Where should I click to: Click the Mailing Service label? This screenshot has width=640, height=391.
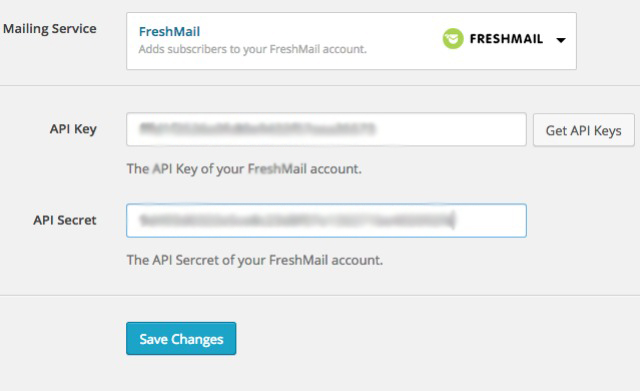[x=50, y=29]
